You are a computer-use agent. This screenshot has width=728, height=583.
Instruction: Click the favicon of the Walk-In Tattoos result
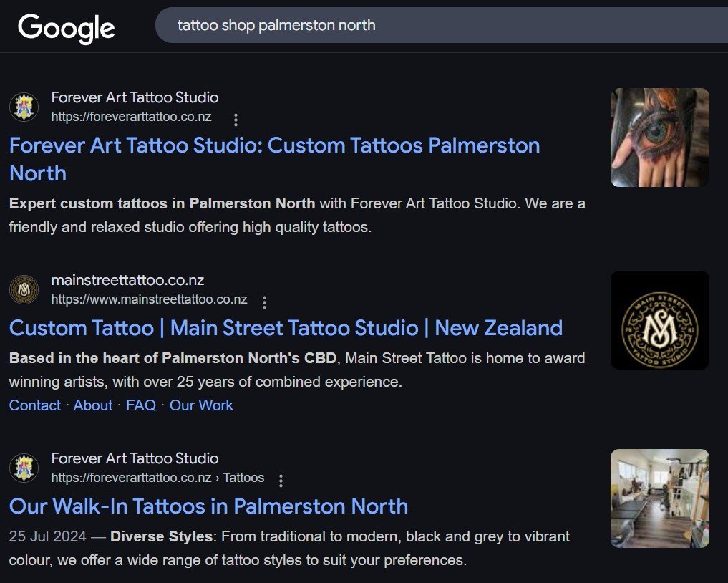click(24, 468)
